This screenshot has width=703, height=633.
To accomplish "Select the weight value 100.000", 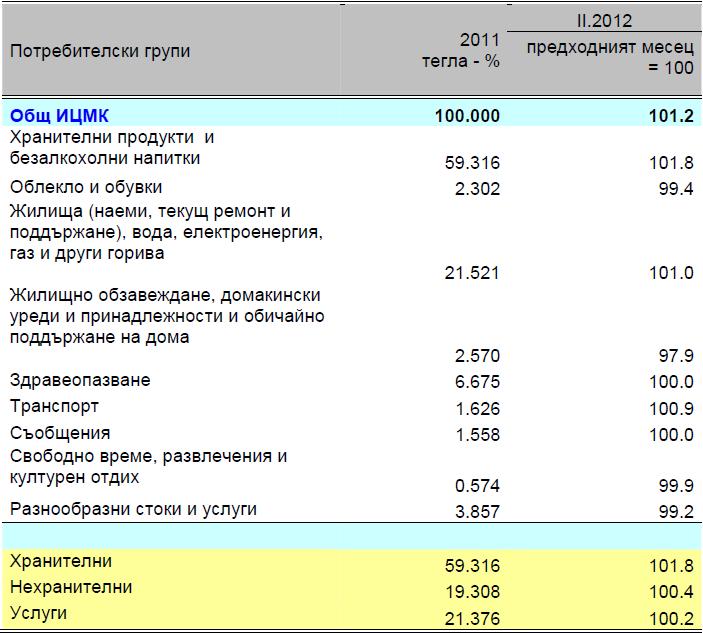I will [467, 116].
